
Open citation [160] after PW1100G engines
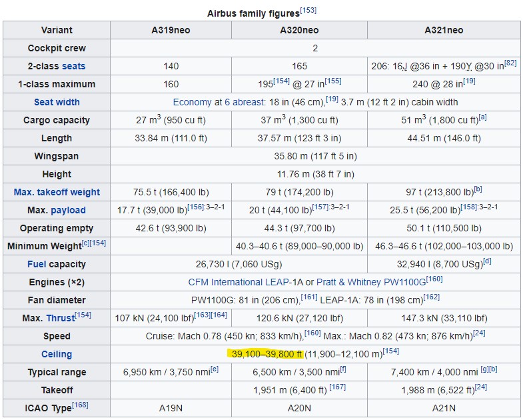(x=434, y=279)
